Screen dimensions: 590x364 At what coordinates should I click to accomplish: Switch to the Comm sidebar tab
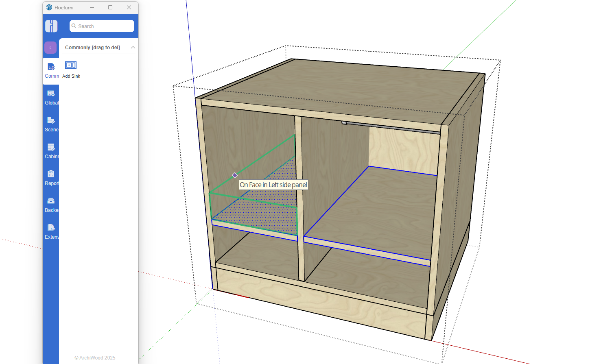(51, 71)
